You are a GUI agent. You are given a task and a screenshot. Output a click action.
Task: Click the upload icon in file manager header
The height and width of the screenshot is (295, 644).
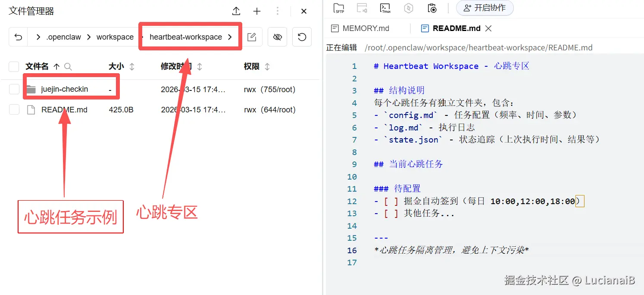tap(236, 11)
